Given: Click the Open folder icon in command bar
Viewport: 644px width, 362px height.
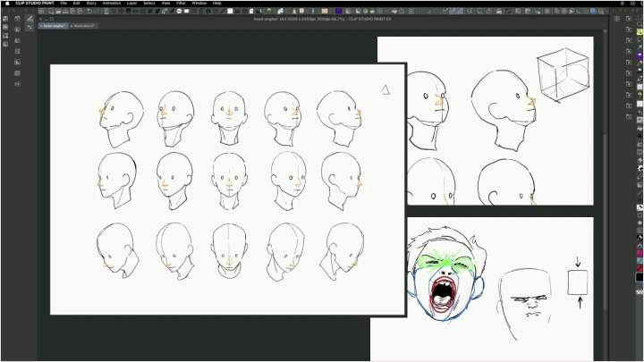Looking at the screenshot, I should [58, 11].
